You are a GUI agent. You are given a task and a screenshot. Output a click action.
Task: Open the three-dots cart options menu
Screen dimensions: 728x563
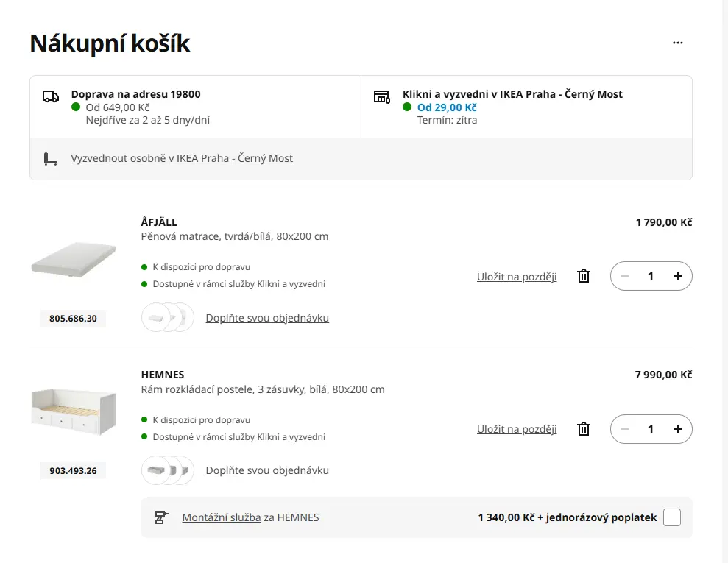pyautogui.click(x=678, y=43)
